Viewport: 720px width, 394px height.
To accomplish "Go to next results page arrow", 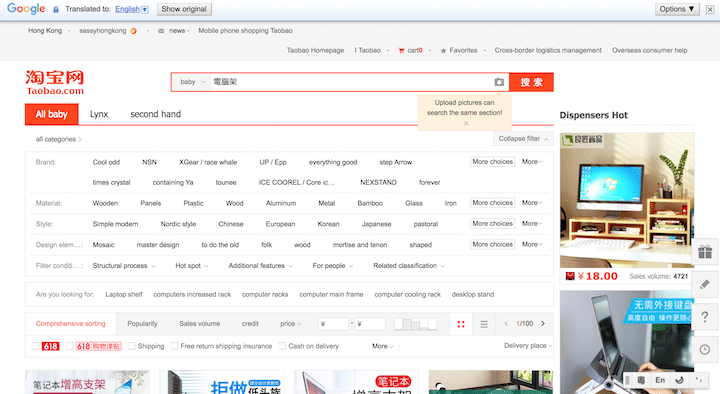I will click(x=543, y=324).
